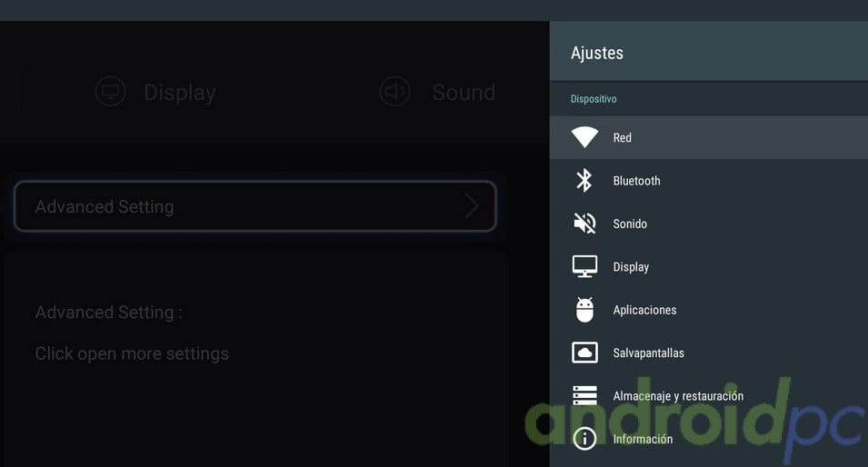Click the monitor icon in the Ajustes list

(584, 266)
